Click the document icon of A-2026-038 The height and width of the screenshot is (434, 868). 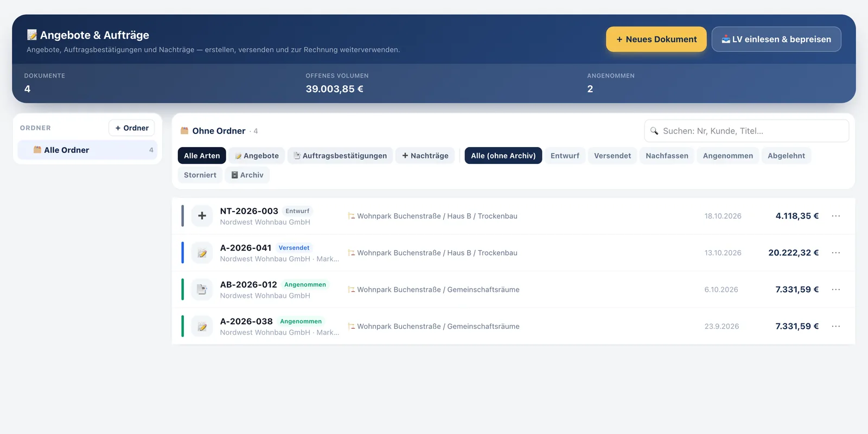click(202, 327)
